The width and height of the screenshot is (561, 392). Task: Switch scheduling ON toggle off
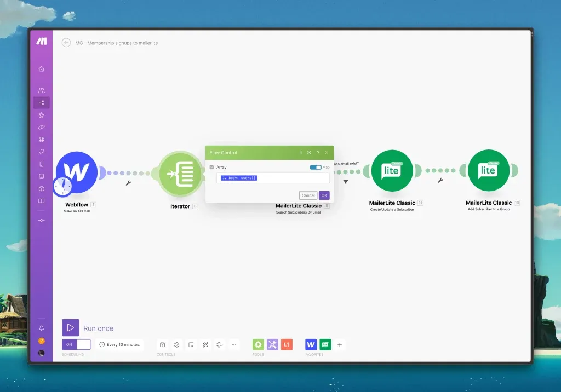click(x=76, y=344)
